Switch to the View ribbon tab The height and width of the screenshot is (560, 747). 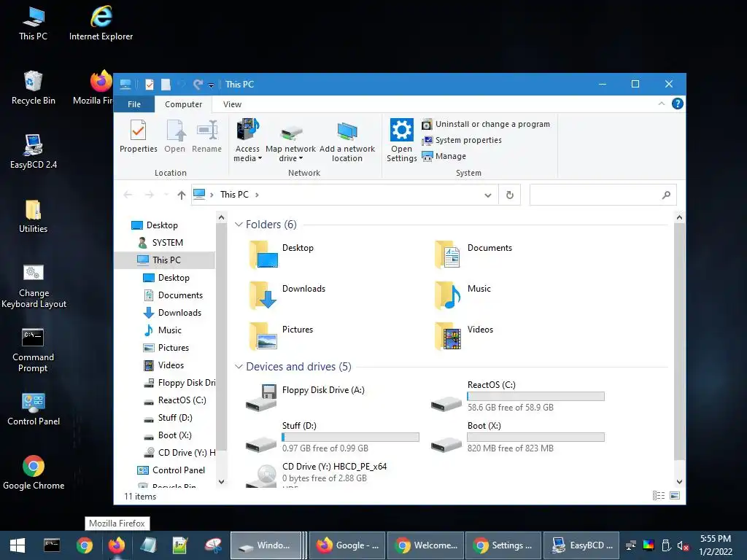point(232,104)
